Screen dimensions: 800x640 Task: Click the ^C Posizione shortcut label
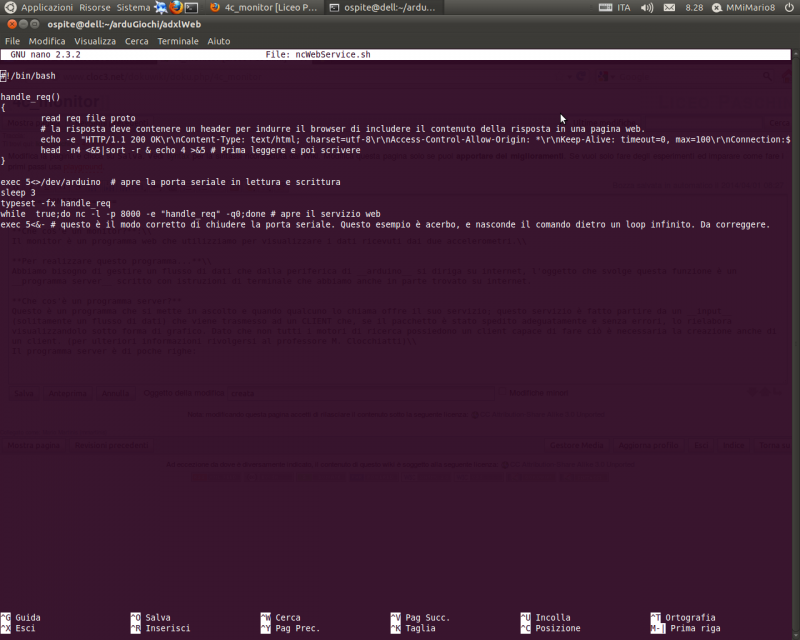click(551, 628)
